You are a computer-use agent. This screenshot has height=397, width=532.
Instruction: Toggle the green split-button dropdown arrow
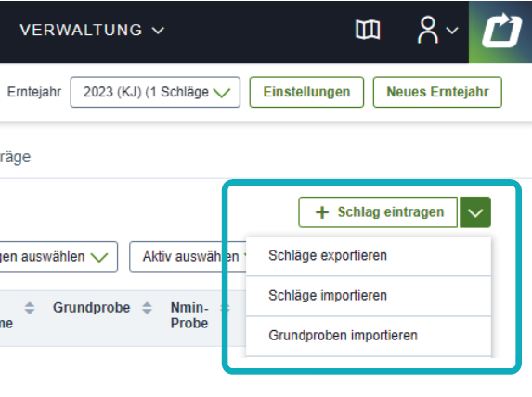(x=475, y=212)
